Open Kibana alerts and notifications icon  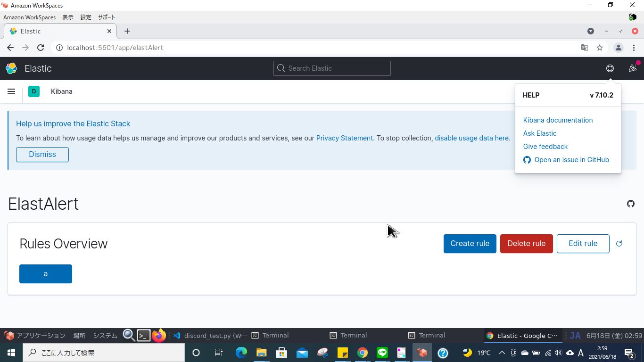[x=632, y=68]
